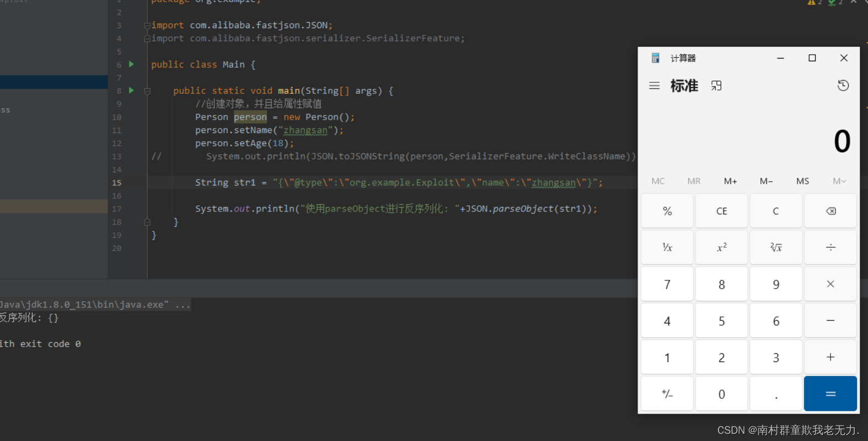The image size is (868, 441).
Task: Click the plus/minus sign toggle key
Action: click(x=667, y=394)
